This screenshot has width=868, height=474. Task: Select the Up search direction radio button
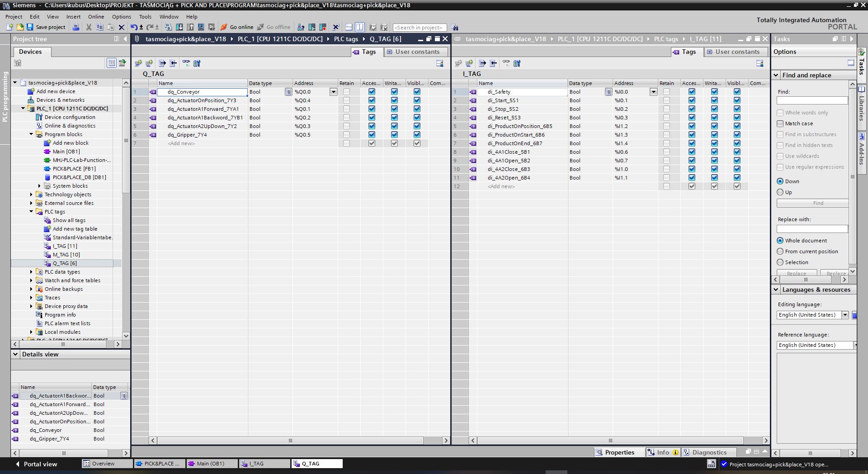[780, 192]
